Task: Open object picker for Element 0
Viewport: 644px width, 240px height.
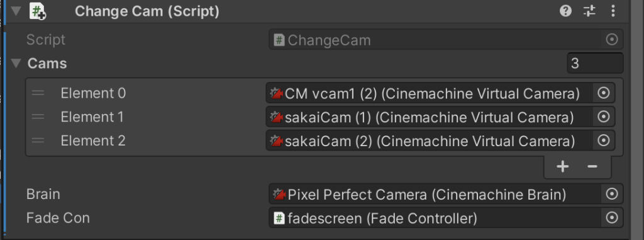Action: pyautogui.click(x=603, y=93)
